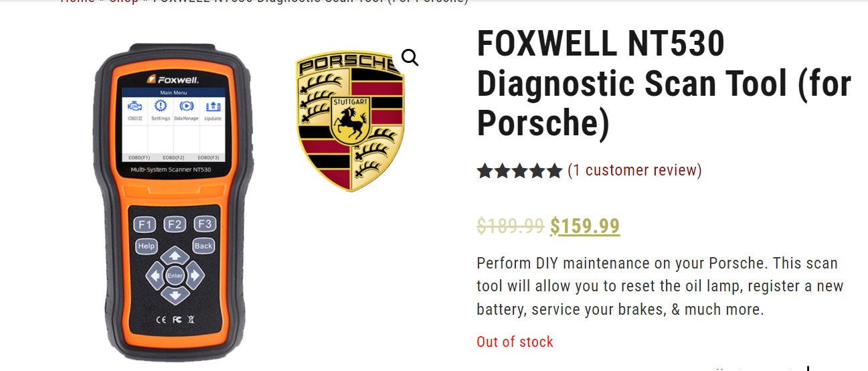Viewport: 868px width, 371px height.
Task: Click the Foxwell brand logo on the device
Action: click(173, 79)
